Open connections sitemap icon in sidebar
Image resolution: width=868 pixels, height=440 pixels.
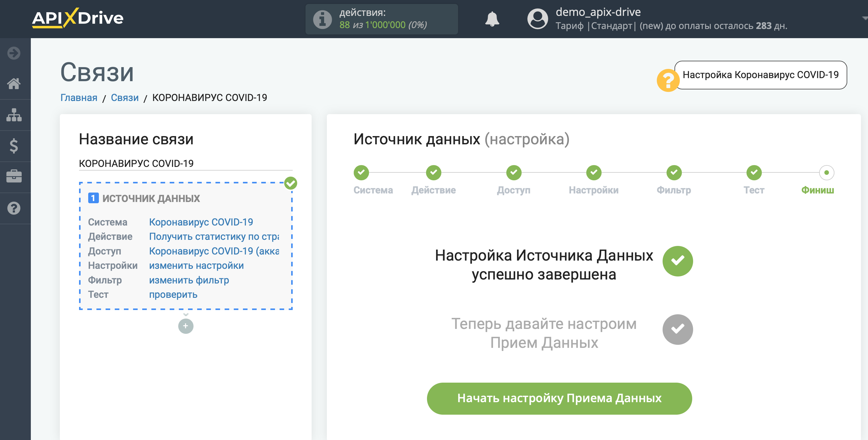(14, 115)
